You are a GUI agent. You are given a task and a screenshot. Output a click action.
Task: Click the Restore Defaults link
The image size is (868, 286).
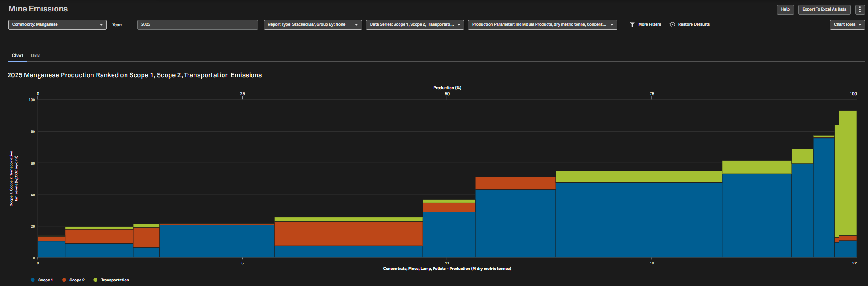[x=693, y=24]
